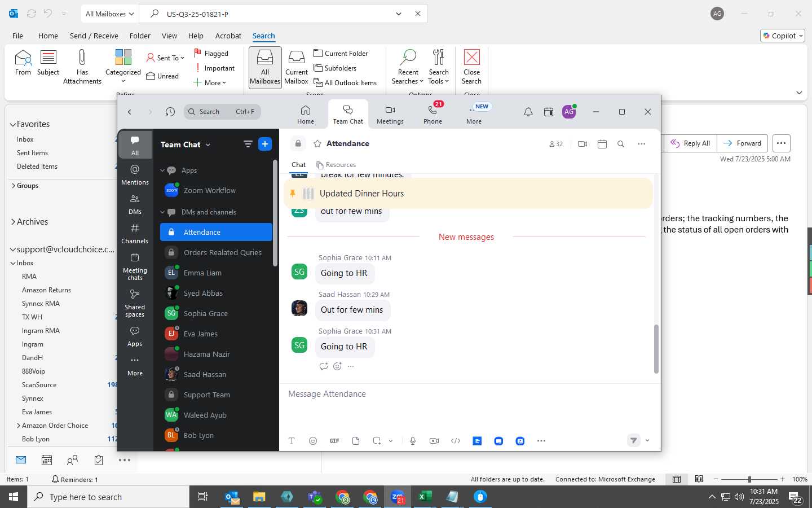Screen dimensions: 812x508
Task: Reply to the last Going to HR message
Action: 324,366
